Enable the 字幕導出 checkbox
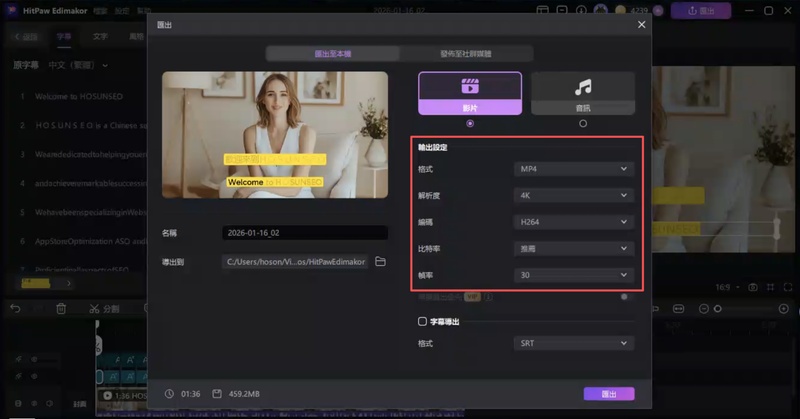This screenshot has width=800, height=419. coord(422,322)
